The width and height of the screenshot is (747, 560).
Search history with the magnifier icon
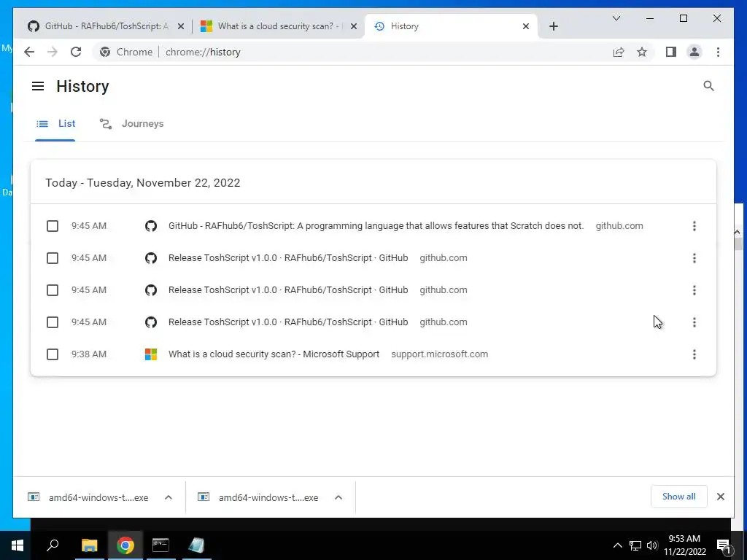coord(708,86)
